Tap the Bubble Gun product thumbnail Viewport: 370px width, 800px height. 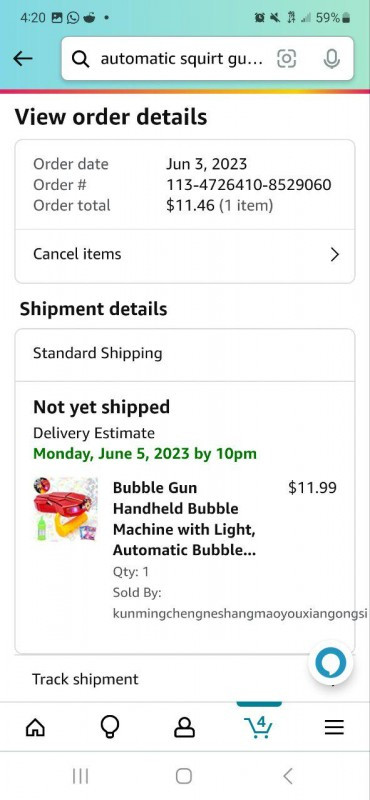(x=65, y=509)
